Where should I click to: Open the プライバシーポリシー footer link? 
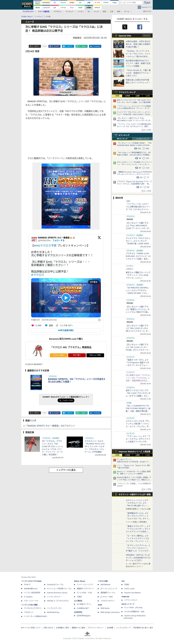tap(96, 627)
